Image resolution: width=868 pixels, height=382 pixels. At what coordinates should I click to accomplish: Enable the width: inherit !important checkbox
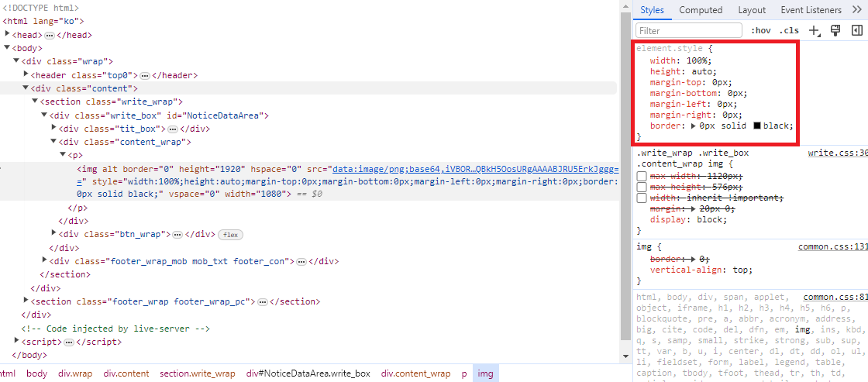[642, 198]
